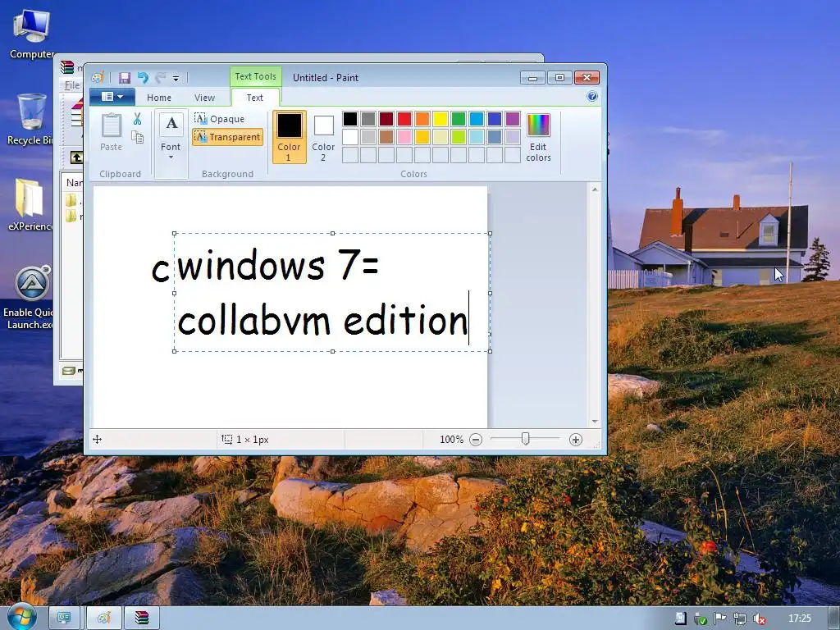Undo the last action in Paint
This screenshot has width=840, height=630.
[x=143, y=78]
